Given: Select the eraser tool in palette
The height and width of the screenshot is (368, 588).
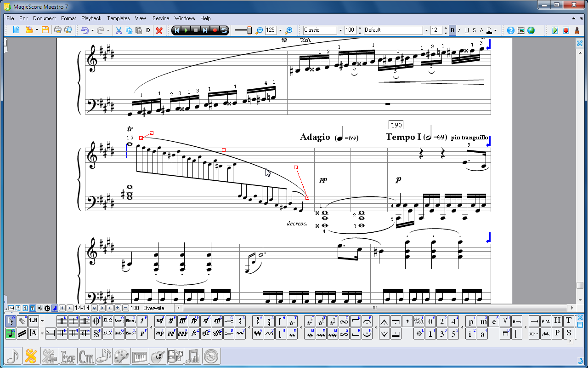Looking at the screenshot, I should click(x=22, y=321).
